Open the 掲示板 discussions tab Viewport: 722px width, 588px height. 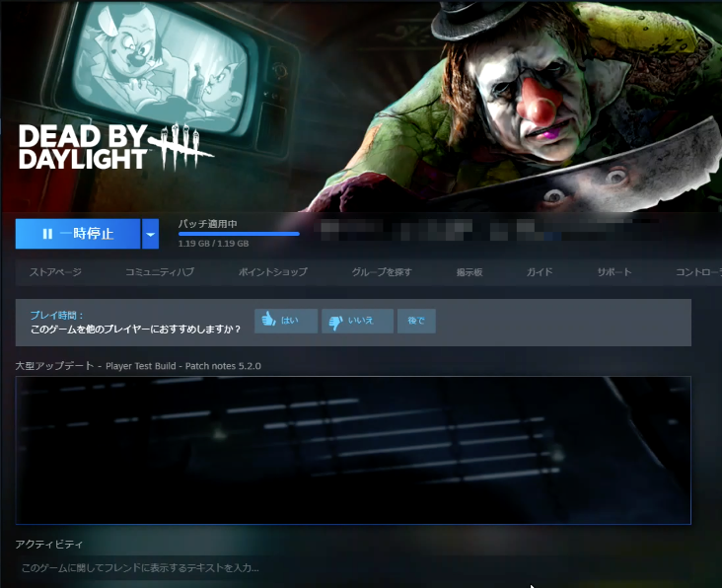click(x=469, y=272)
